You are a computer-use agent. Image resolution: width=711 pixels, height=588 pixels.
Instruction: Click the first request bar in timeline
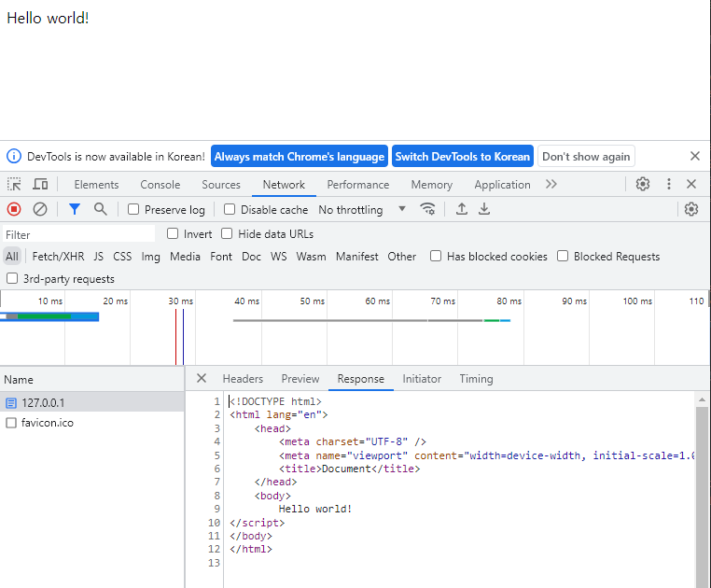[x=49, y=316]
